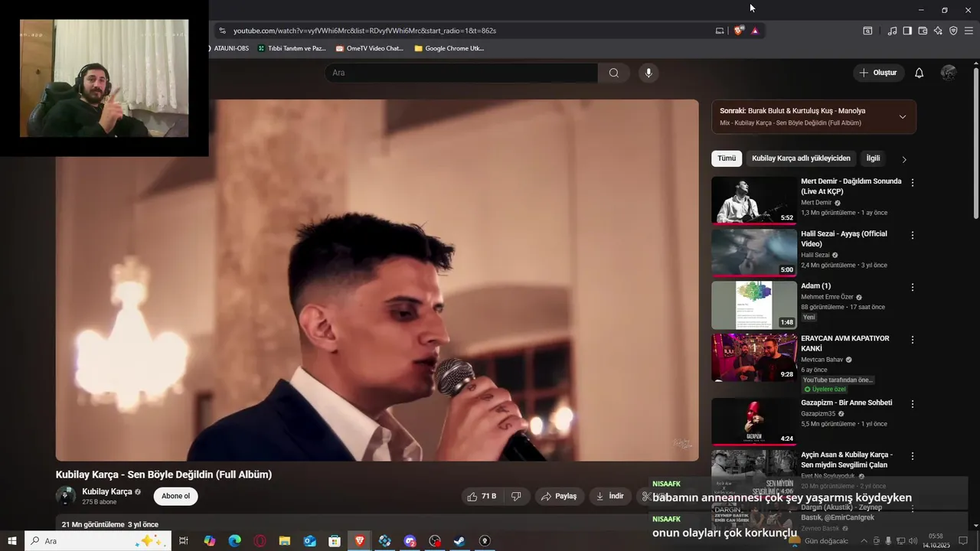980x551 pixels.
Task: Open File Explorer from taskbar
Action: 285,541
